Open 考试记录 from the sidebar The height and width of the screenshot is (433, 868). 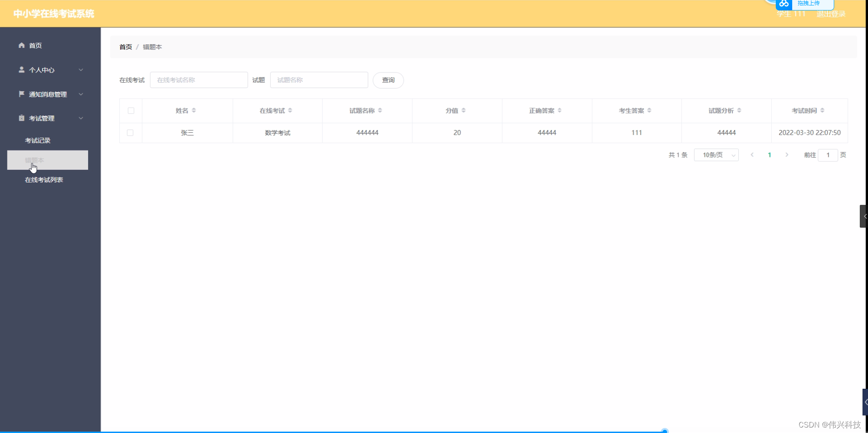(x=37, y=140)
